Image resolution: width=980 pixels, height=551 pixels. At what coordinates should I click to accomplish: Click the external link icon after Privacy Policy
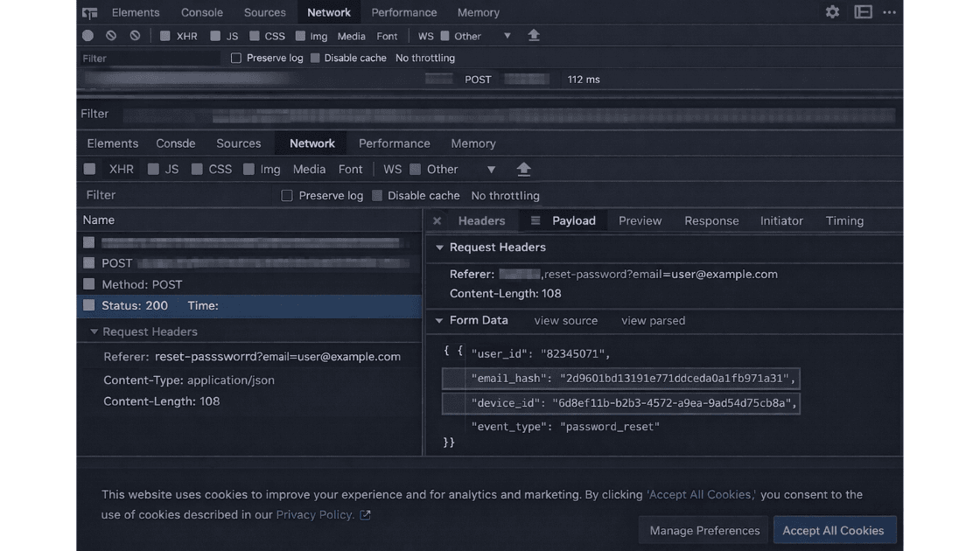[365, 515]
